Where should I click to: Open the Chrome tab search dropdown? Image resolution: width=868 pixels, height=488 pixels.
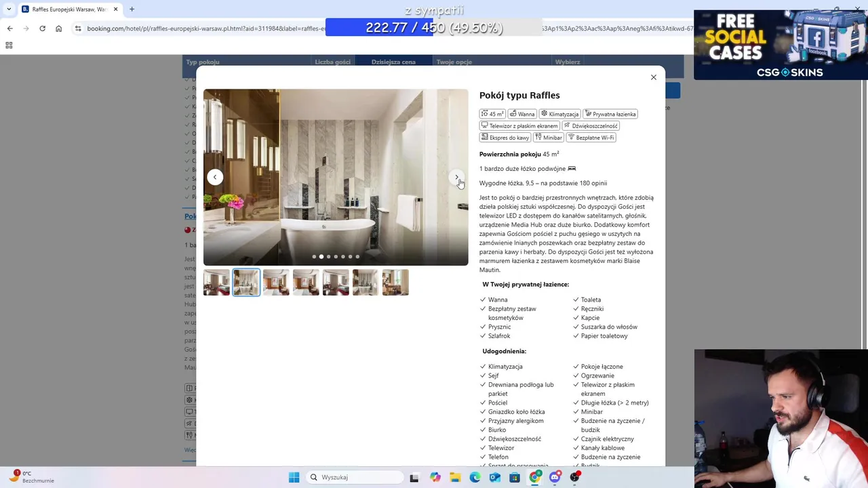[x=8, y=9]
